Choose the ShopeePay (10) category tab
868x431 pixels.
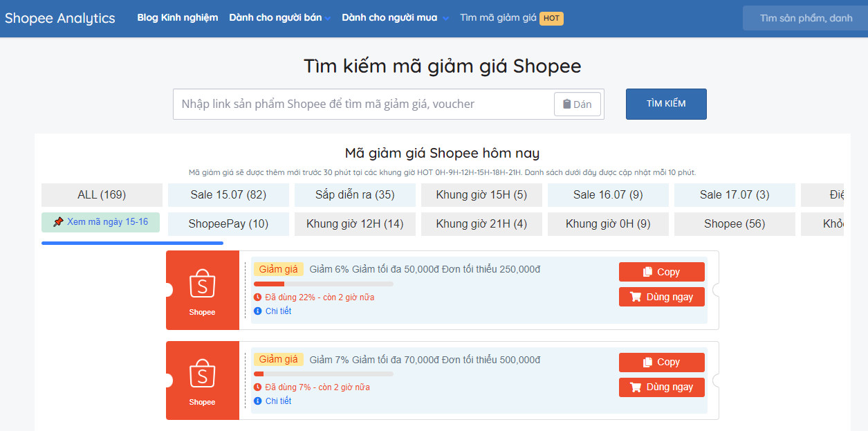click(x=228, y=224)
